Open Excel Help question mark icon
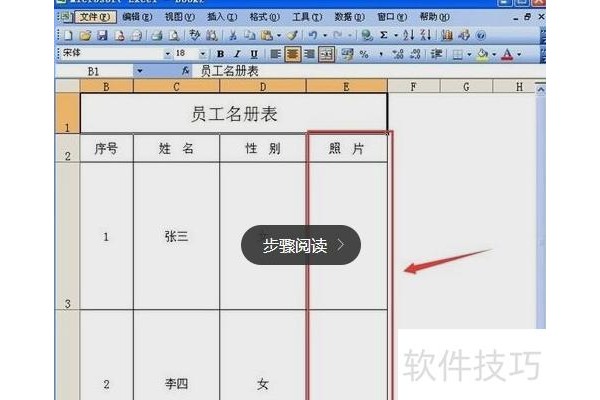Image resolution: width=600 pixels, height=400 pixels. point(481,36)
